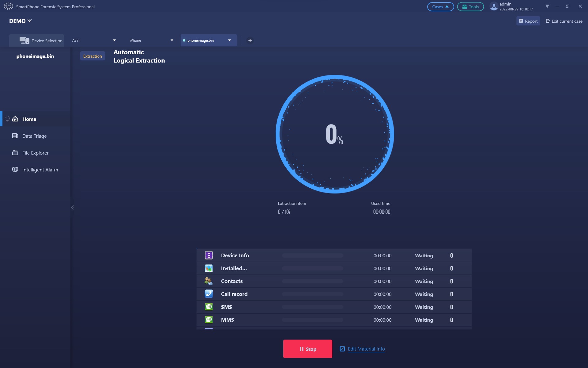Select the Extraction tab

pyautogui.click(x=92, y=56)
